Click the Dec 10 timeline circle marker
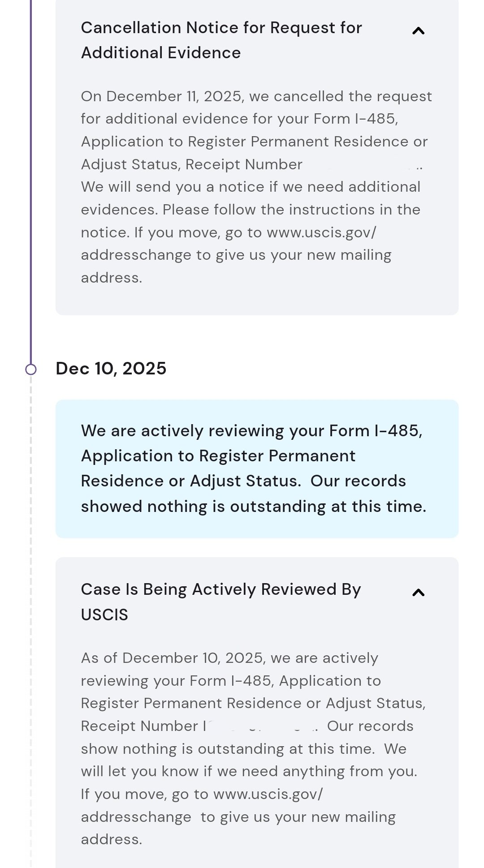Image resolution: width=484 pixels, height=868 pixels. (31, 370)
